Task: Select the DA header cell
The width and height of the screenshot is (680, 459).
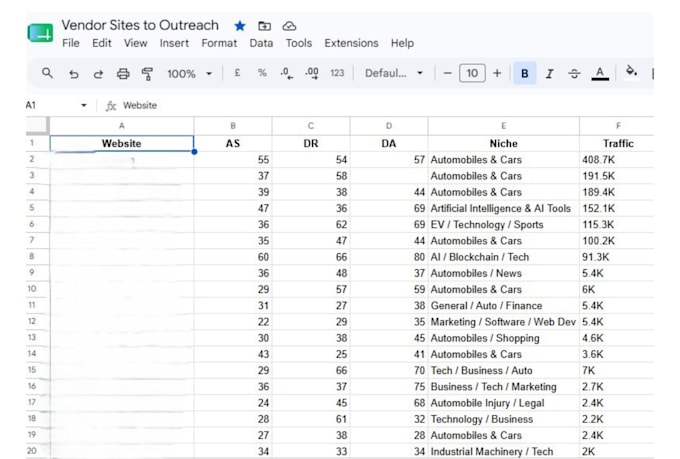Action: (x=389, y=144)
